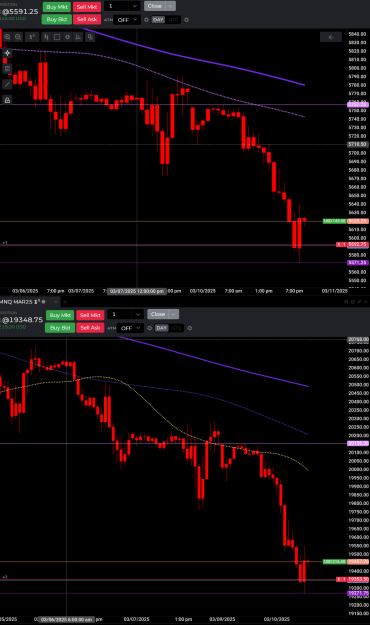370x625 pixels.
Task: Select DAY time-in-force in upper panel
Action: [158, 20]
